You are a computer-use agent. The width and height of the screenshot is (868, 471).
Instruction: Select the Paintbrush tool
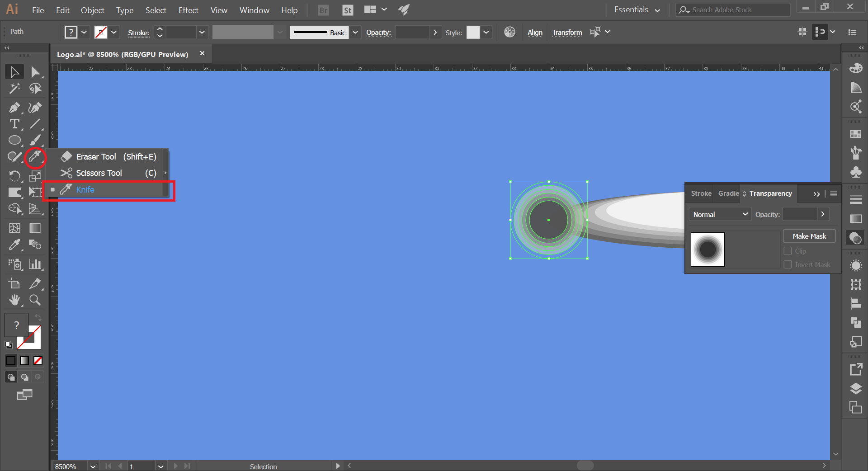35,140
